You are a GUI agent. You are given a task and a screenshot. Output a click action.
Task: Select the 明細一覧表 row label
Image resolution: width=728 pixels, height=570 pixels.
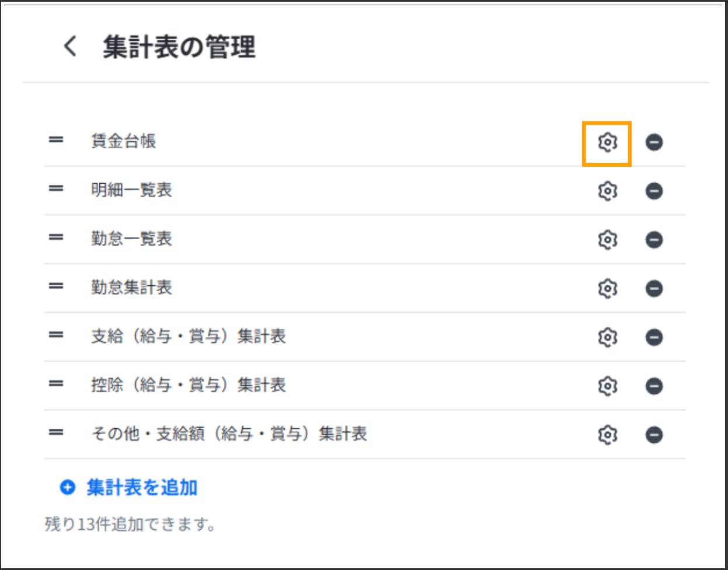pos(131,190)
